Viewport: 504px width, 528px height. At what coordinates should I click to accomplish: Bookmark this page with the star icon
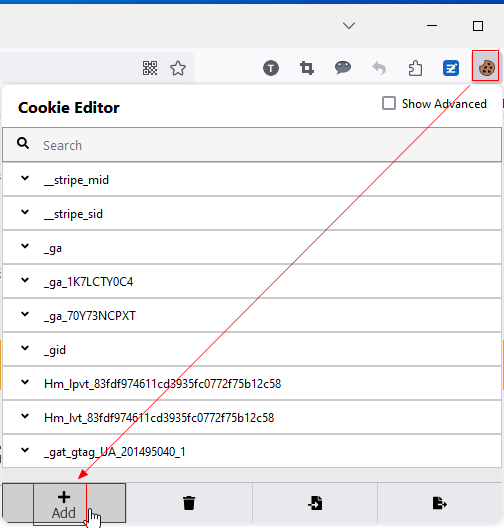178,68
